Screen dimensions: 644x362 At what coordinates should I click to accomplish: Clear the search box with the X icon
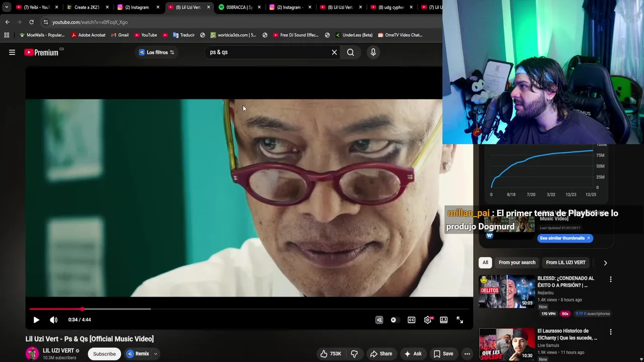[334, 52]
